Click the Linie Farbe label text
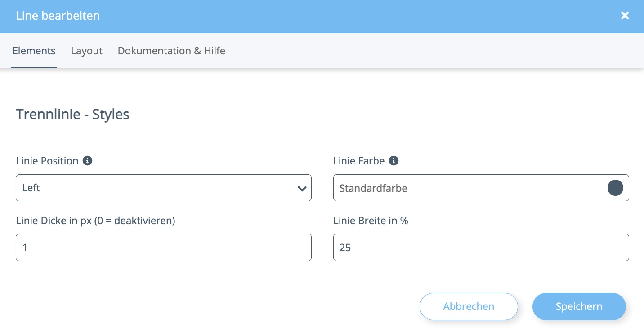This screenshot has height=336, width=644. (x=359, y=161)
